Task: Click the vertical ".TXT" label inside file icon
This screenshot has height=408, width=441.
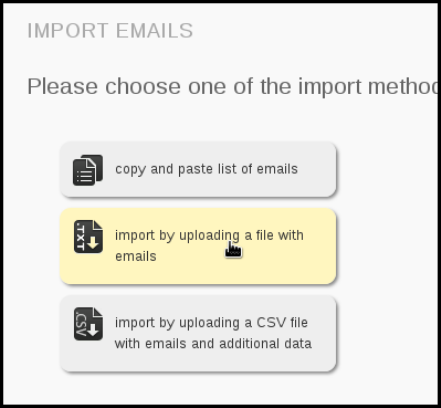Action: (80, 237)
